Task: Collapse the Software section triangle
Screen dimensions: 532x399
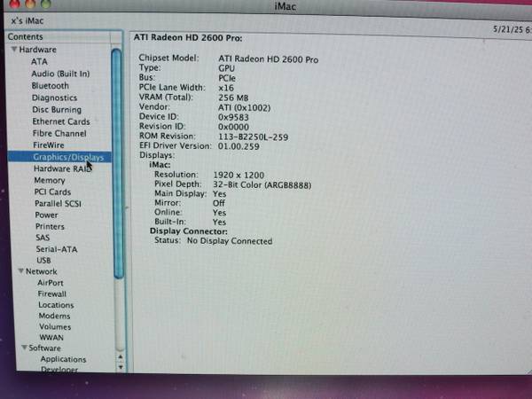Action: coord(23,348)
